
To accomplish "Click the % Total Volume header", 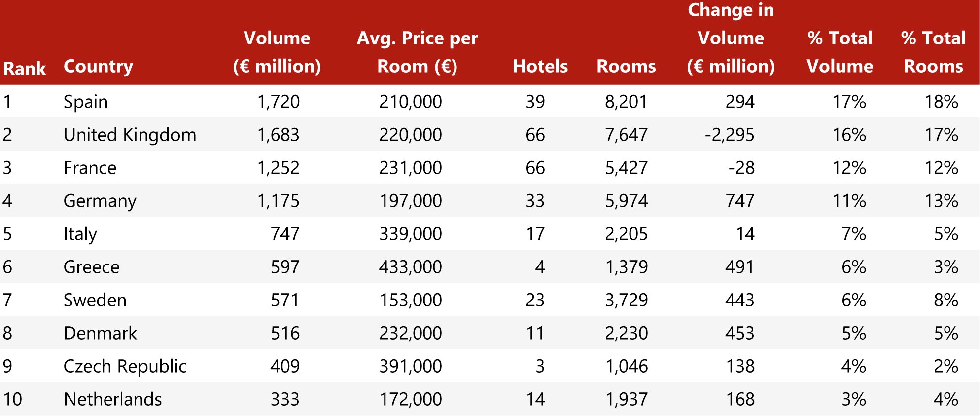I will 840,52.
